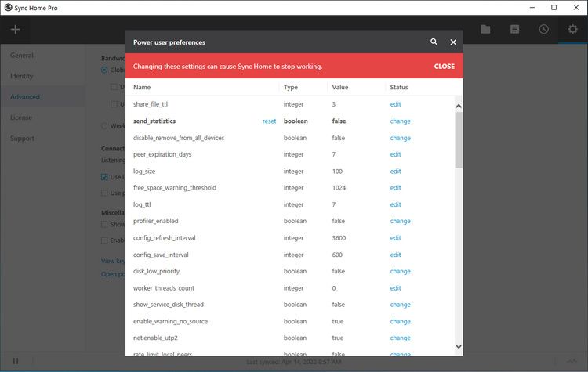This screenshot has height=372, width=588.
Task: Click the pause syncing icon
Action: 15,361
